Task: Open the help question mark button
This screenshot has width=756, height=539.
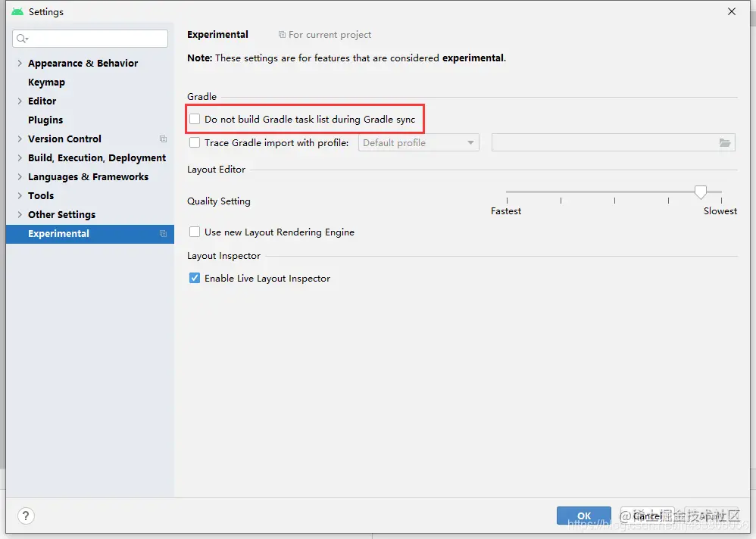Action: [26, 516]
